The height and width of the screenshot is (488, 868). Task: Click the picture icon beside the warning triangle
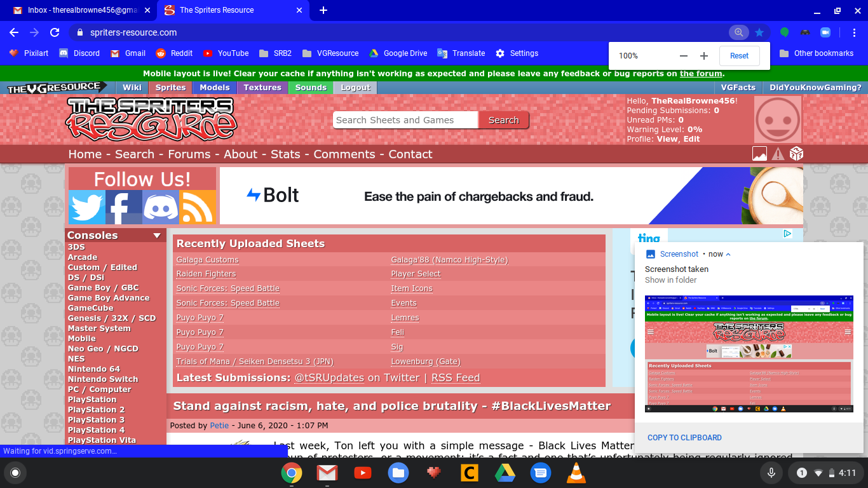click(x=759, y=154)
